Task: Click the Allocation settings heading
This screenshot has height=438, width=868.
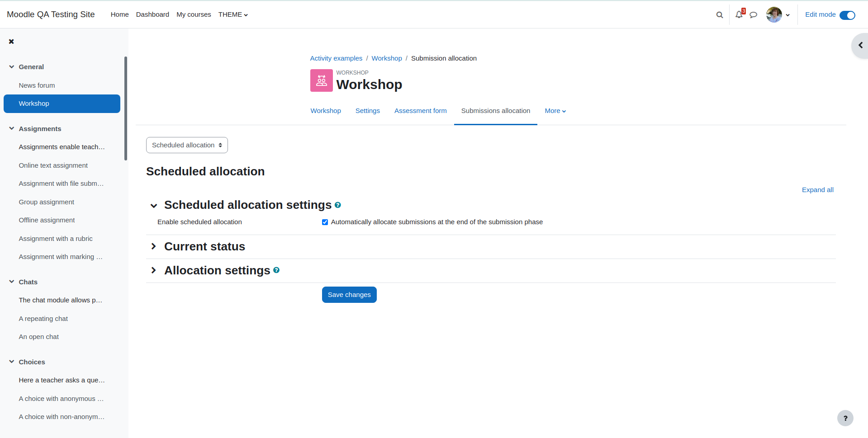Action: point(217,270)
